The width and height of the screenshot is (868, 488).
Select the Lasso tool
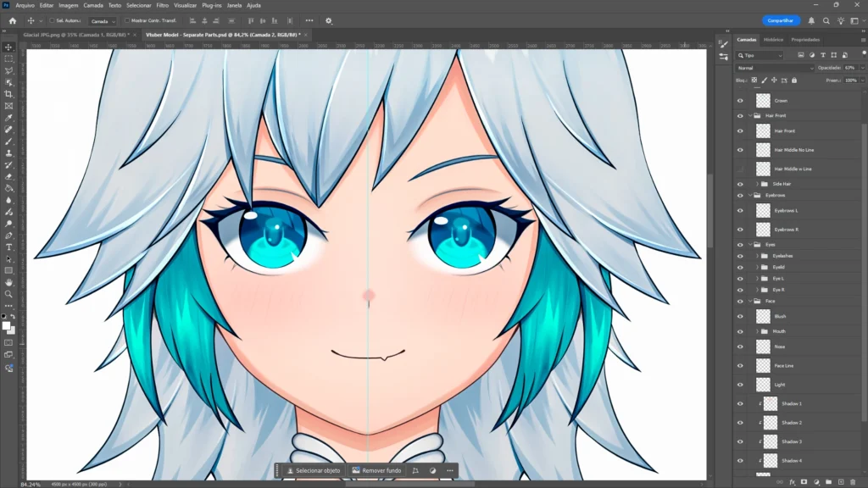point(9,70)
